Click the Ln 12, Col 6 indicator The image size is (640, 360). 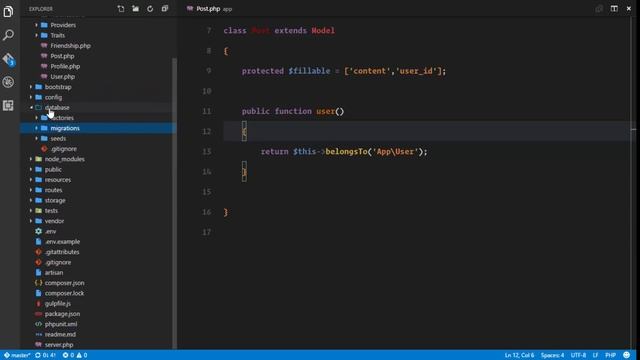[519, 355]
